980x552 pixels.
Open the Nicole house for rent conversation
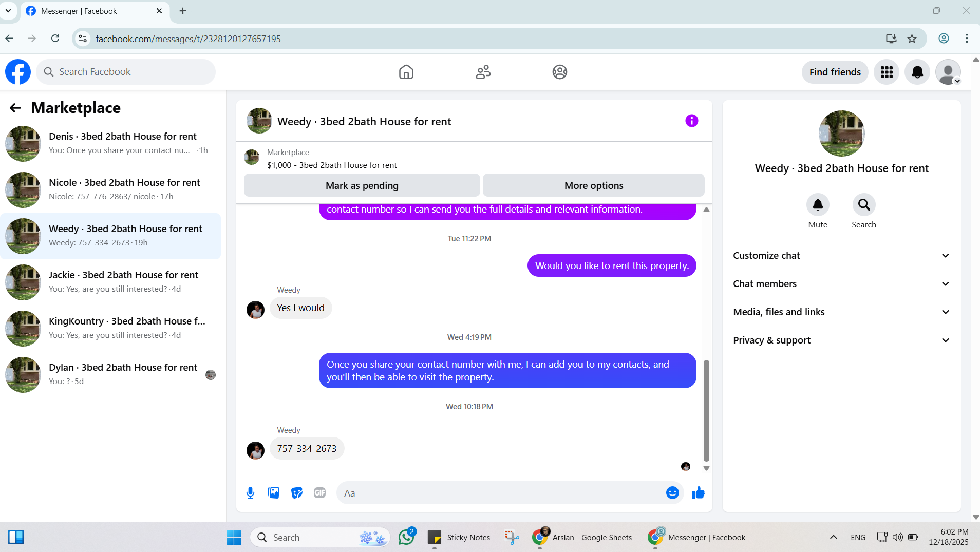click(x=110, y=189)
